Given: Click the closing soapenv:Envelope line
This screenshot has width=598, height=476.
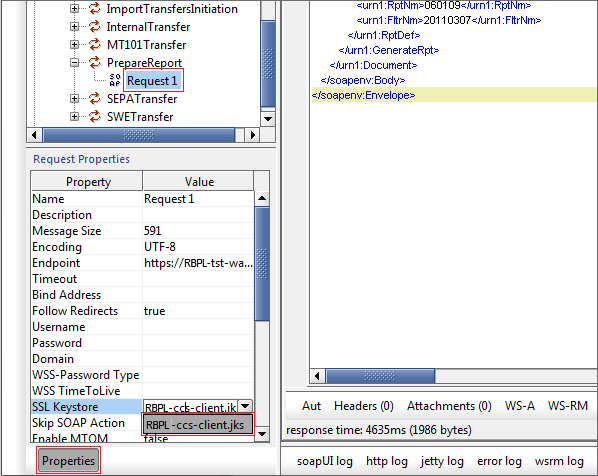Looking at the screenshot, I should 363,95.
